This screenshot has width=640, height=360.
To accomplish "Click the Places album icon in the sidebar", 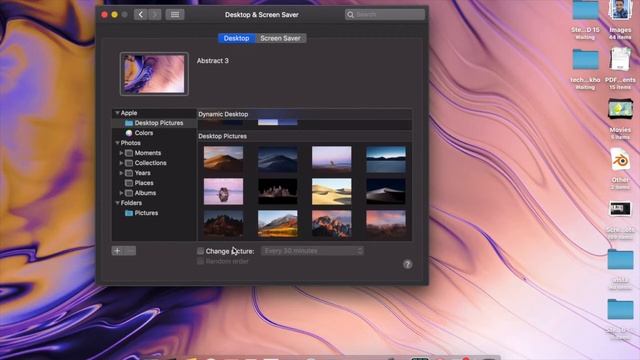I will pyautogui.click(x=129, y=183).
